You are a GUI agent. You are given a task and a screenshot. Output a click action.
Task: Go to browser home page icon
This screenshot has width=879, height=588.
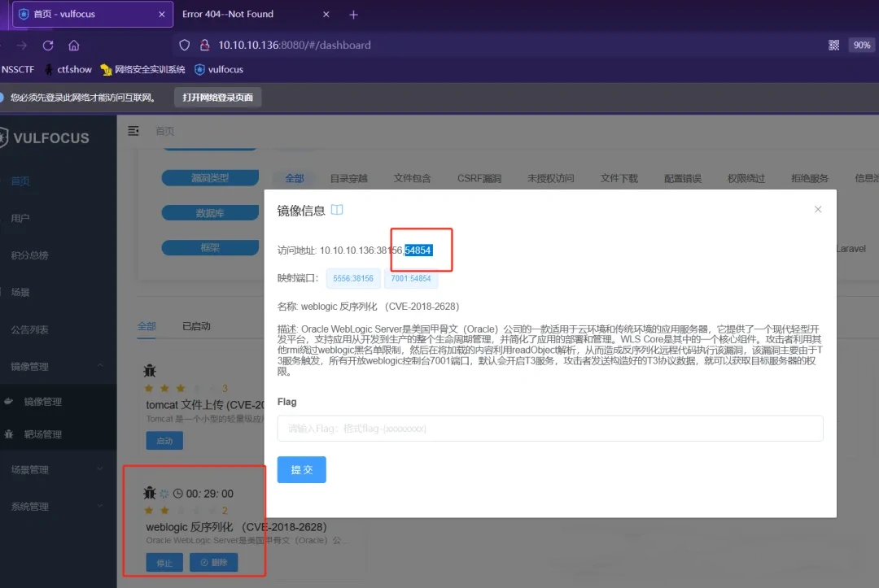pos(74,46)
